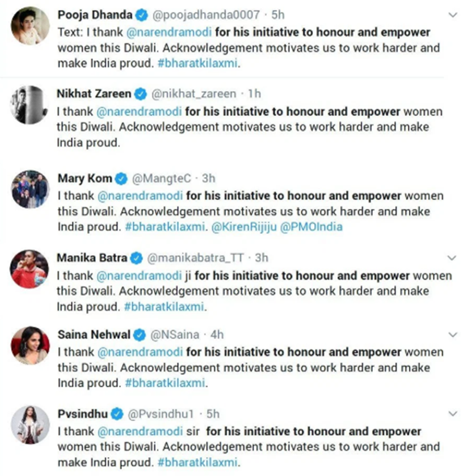Click Manika Batra's verified badge icon
Viewport: 476px width, 476px height.
[137, 258]
